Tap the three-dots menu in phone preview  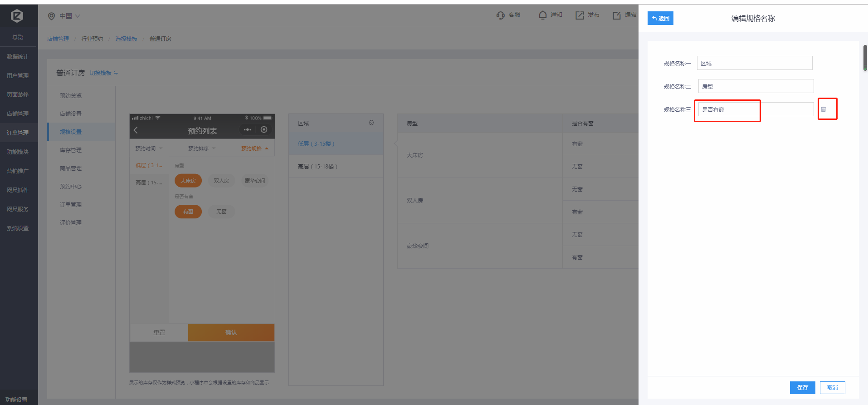coord(248,130)
